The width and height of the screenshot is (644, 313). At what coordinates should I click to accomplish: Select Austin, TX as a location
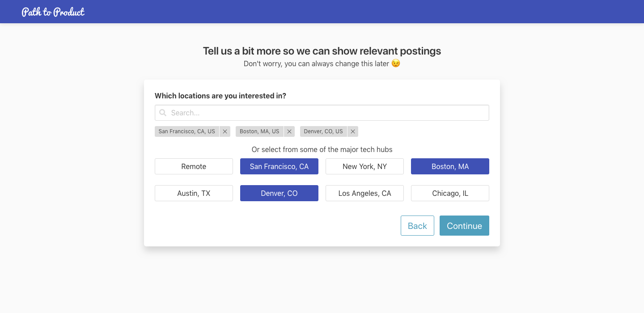point(194,193)
